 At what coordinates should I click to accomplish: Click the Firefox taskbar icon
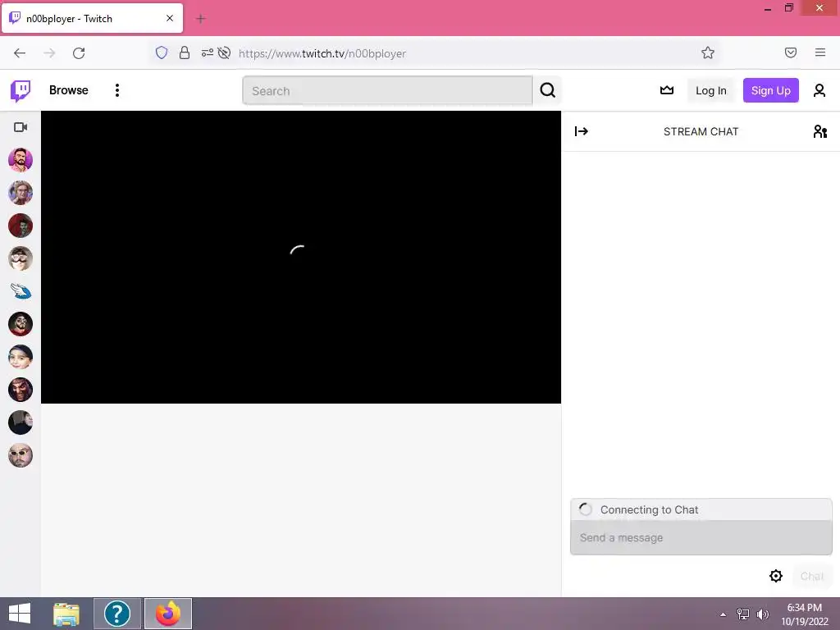click(168, 614)
